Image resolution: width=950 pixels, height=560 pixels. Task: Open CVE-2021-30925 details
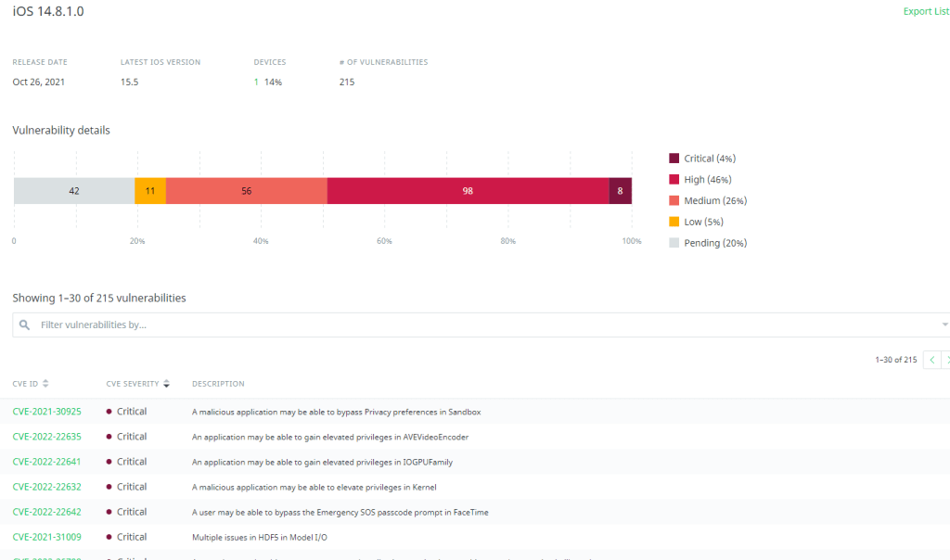click(x=46, y=411)
